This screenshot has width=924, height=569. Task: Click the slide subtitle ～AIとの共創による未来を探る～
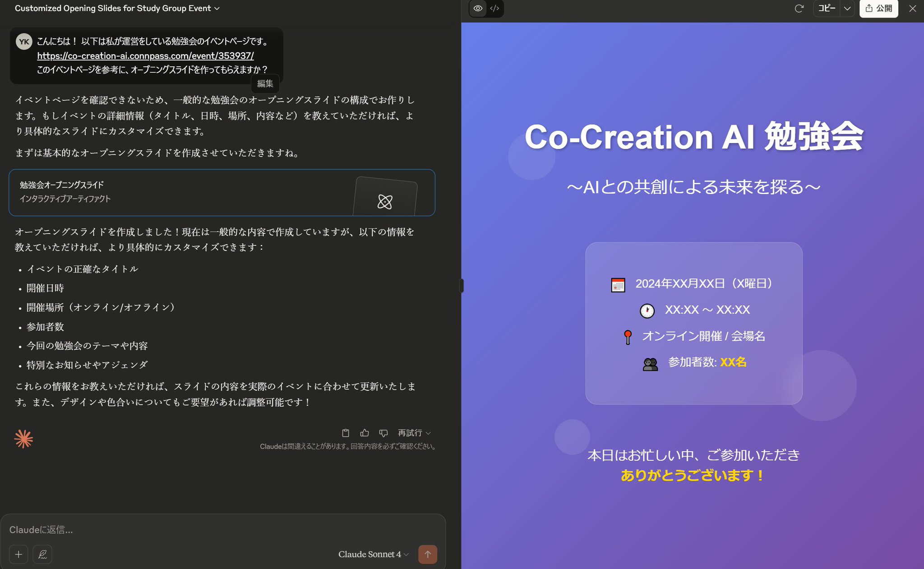(x=694, y=187)
